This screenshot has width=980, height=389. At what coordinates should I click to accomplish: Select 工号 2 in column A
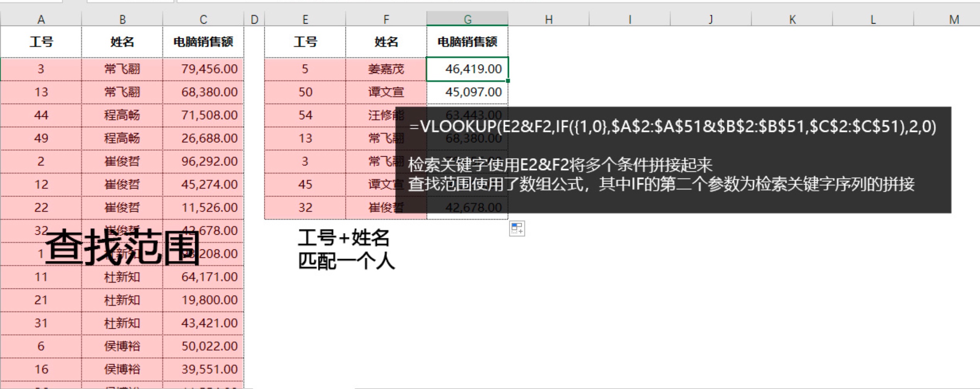(x=41, y=161)
